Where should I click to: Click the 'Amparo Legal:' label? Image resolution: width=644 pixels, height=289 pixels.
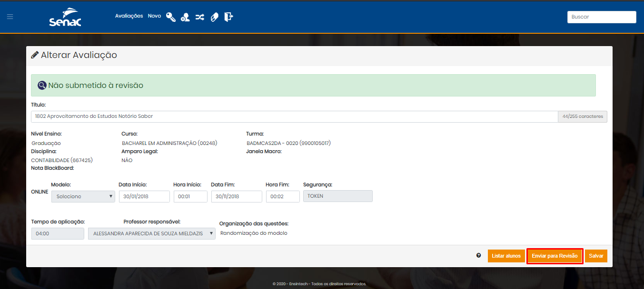[x=139, y=152]
